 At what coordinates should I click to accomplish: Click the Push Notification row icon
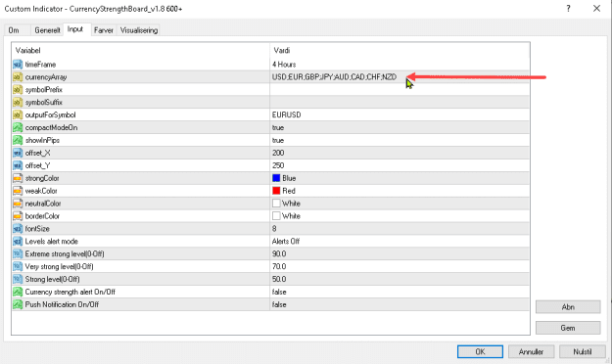click(x=18, y=304)
